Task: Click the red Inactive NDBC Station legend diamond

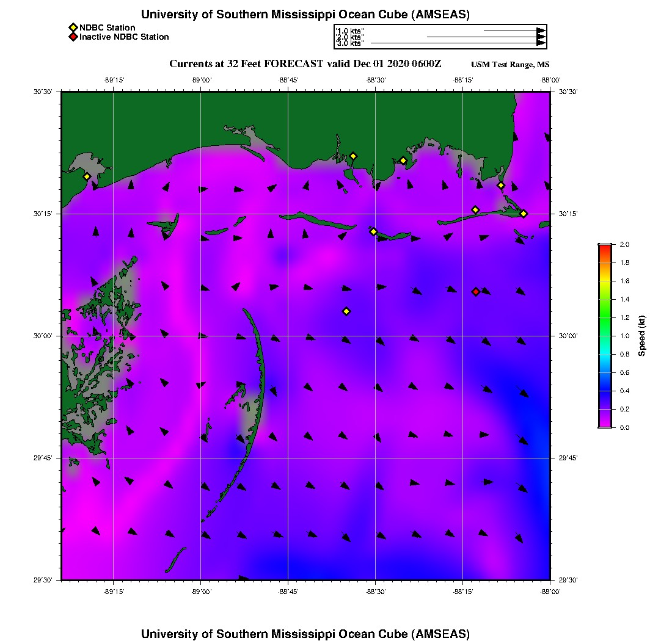Action: click(73, 37)
